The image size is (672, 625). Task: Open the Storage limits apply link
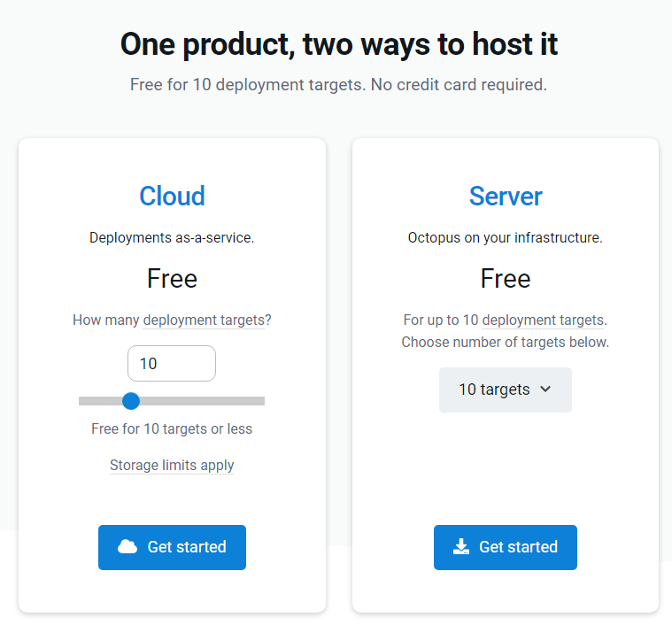pyautogui.click(x=172, y=466)
